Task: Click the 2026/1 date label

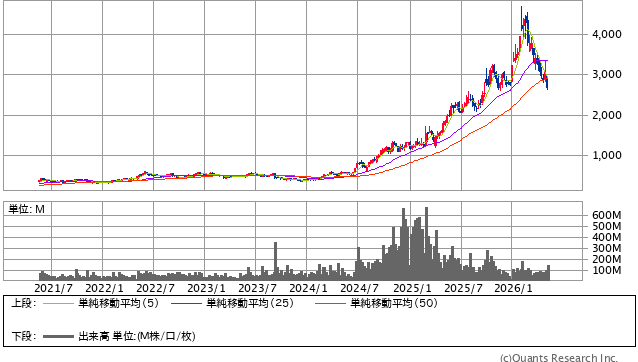Action: (513, 288)
